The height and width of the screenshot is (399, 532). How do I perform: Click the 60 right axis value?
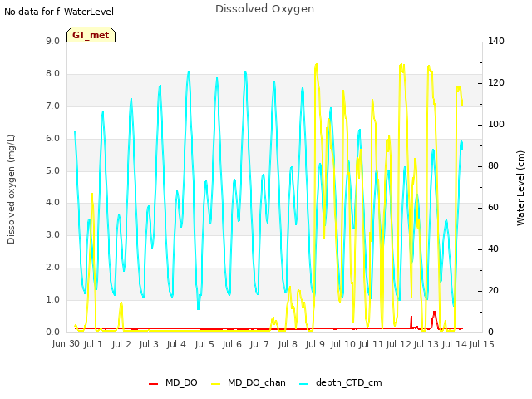(493, 208)
